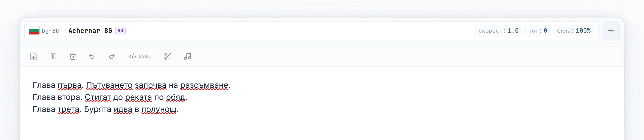Open the bg-BG language selector

click(x=44, y=31)
